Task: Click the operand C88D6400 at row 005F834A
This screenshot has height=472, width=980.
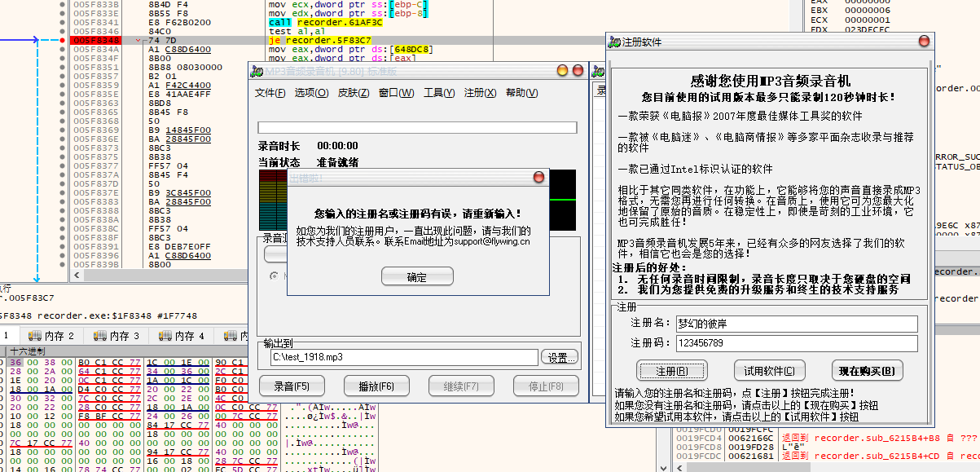Action: pos(187,49)
